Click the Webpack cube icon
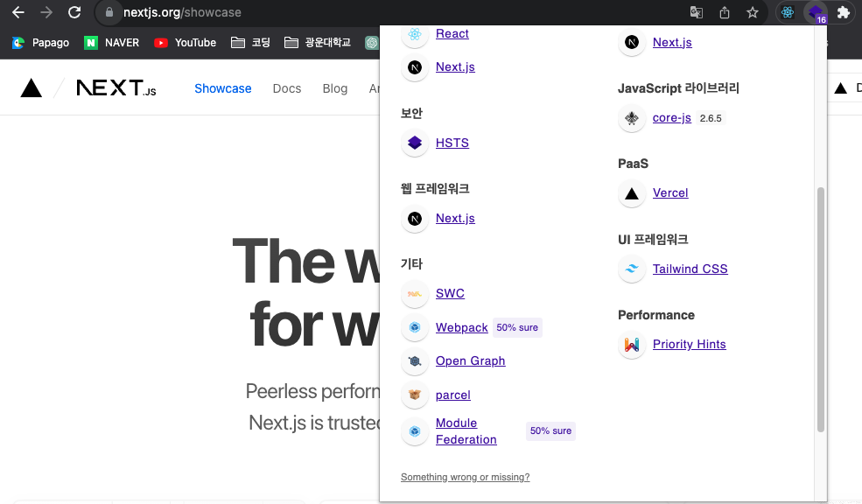 click(x=415, y=327)
